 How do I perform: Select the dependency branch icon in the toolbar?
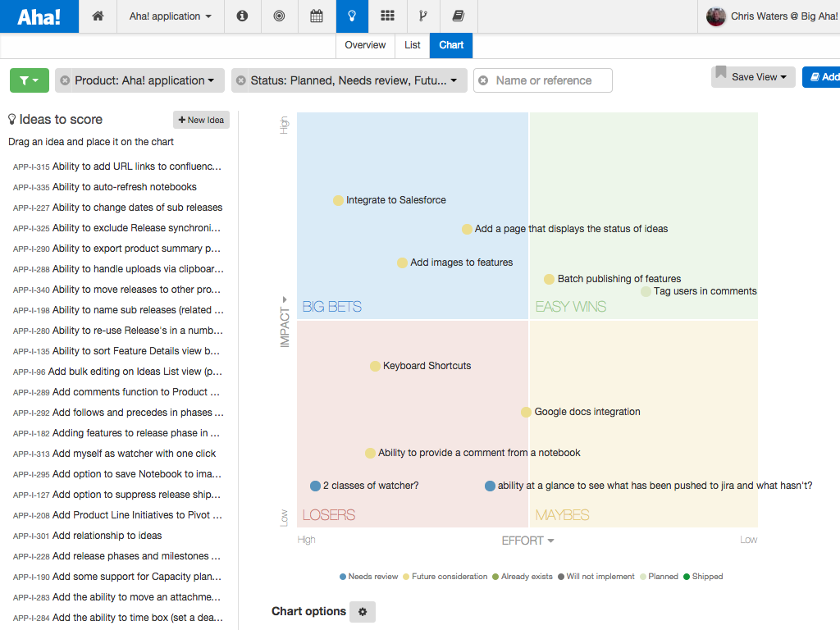tap(422, 16)
